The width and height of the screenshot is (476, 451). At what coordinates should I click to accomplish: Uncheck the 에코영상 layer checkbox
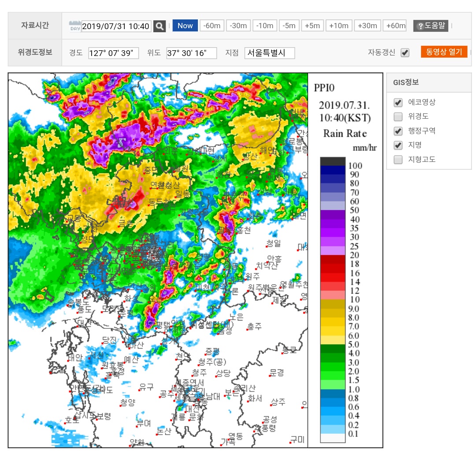click(398, 103)
